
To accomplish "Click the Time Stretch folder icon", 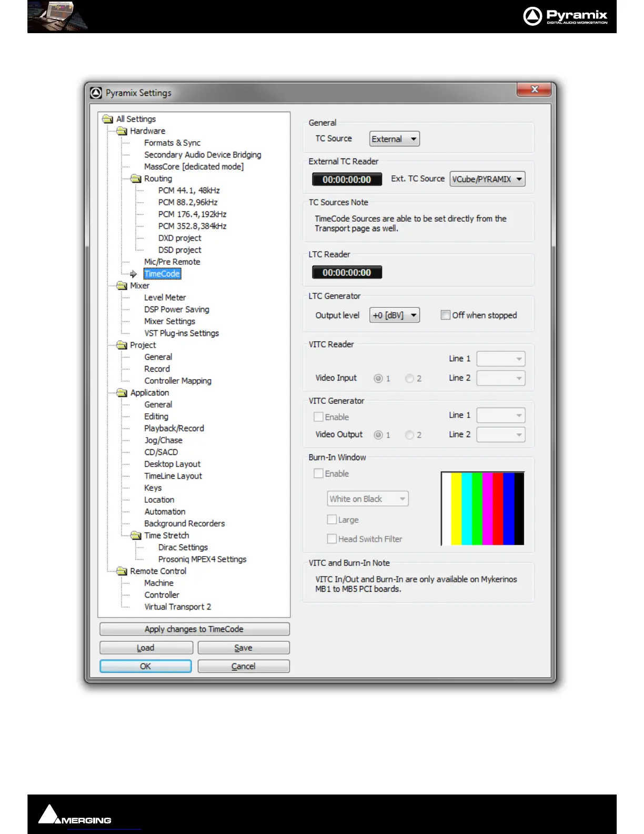I will (136, 535).
